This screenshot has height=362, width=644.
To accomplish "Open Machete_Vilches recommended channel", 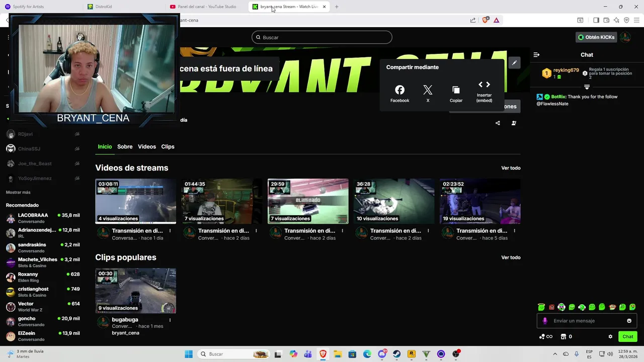I will click(43, 262).
